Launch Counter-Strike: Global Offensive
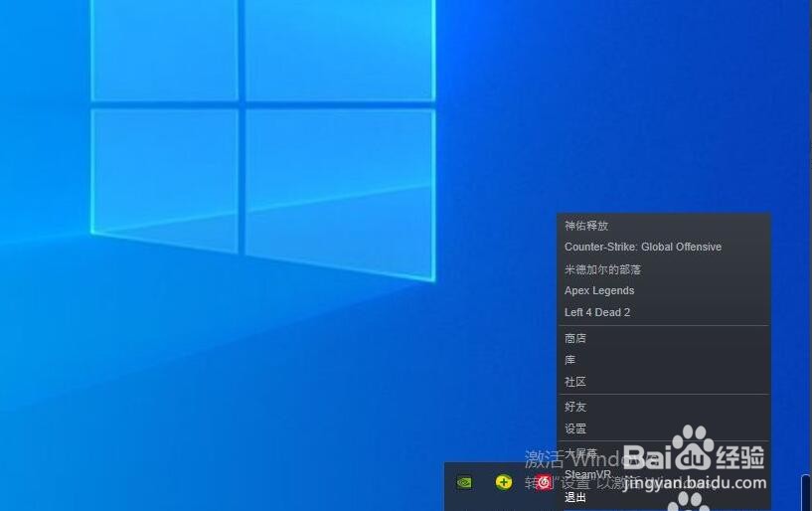The image size is (812, 511). point(643,247)
